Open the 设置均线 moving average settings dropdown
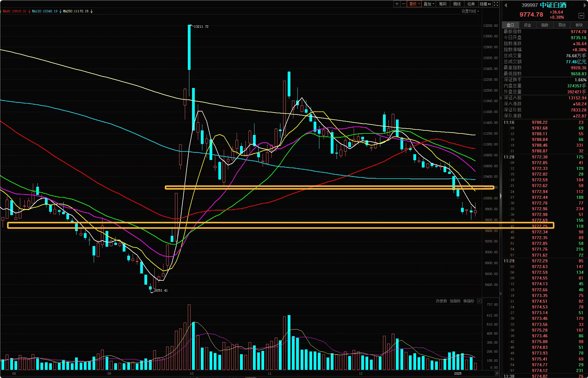 470,11
